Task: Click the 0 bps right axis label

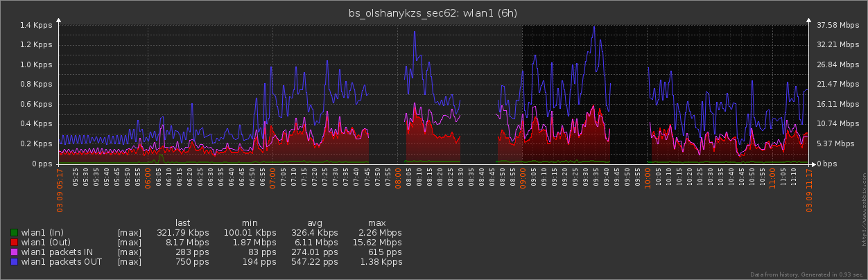Action: pyautogui.click(x=828, y=164)
